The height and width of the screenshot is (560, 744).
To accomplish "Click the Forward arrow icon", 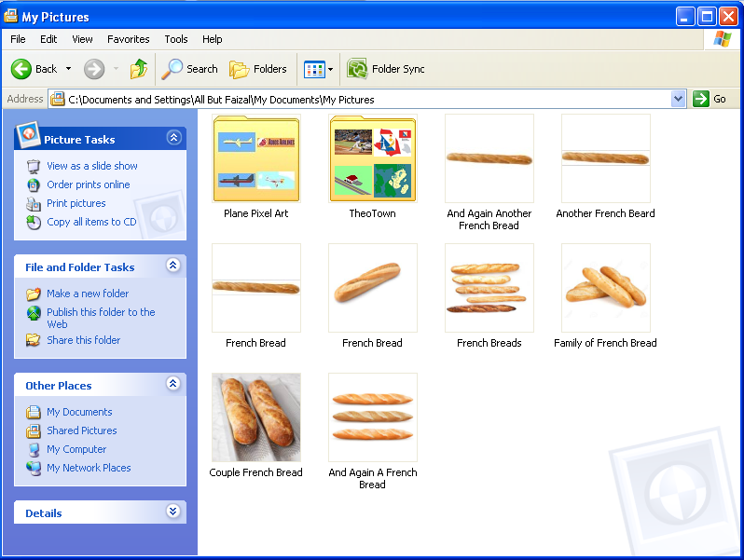I will click(x=94, y=69).
